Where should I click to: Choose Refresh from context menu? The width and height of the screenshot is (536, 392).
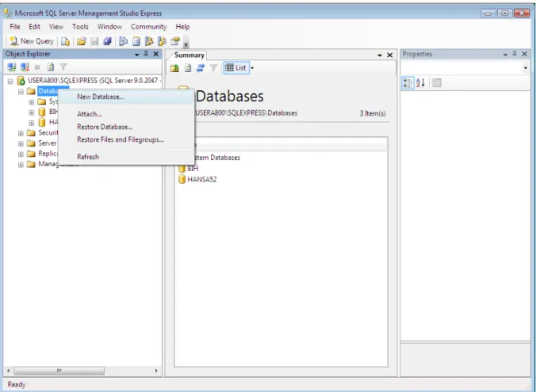coord(127,157)
